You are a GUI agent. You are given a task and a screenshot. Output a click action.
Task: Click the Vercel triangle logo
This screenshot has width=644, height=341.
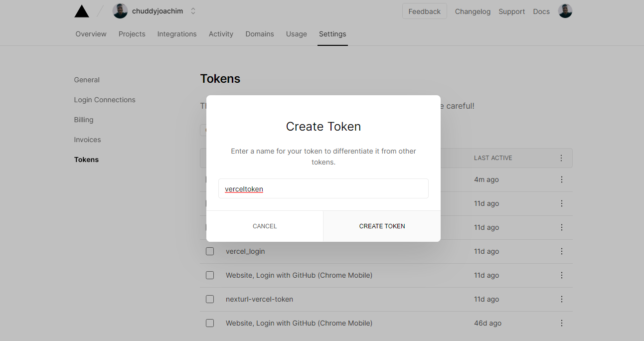coord(81,10)
